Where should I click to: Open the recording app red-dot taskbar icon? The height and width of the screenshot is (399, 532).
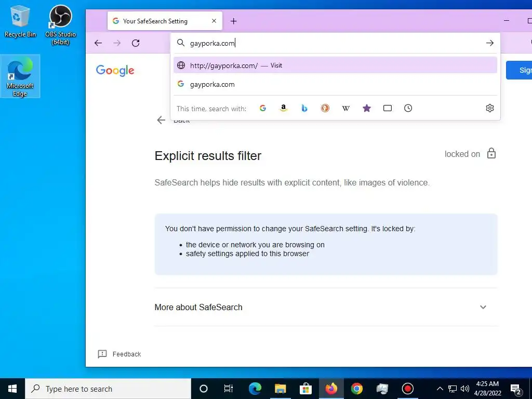pos(407,389)
